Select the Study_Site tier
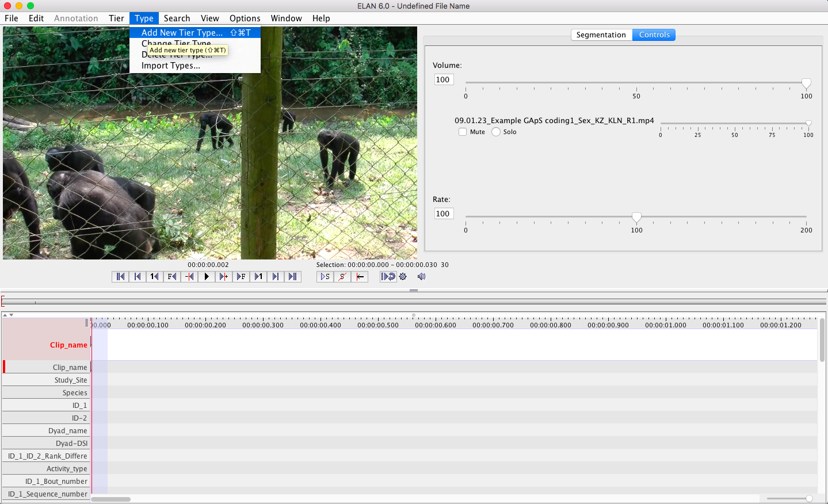Viewport: 828px width, 504px height. pos(46,380)
